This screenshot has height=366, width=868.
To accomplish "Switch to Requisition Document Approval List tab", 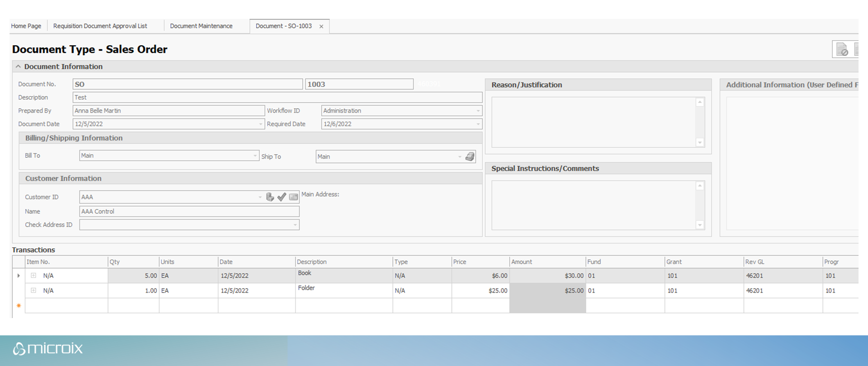I will click(x=100, y=26).
